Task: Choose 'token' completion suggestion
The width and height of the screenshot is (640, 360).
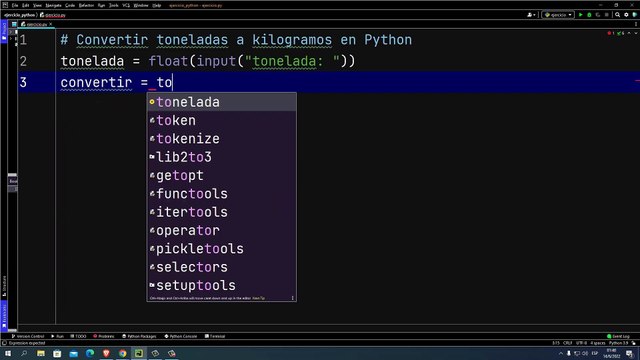Action: click(222, 120)
